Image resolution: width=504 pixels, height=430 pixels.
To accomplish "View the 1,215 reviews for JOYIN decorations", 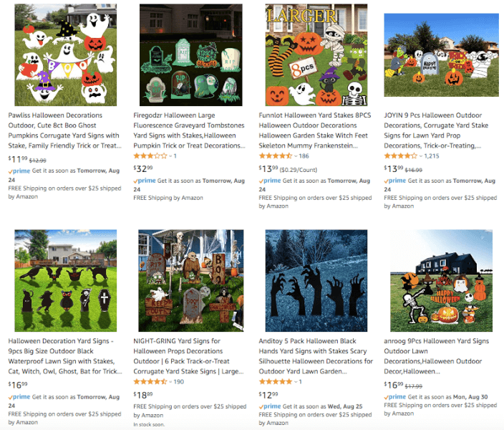I will 432,156.
